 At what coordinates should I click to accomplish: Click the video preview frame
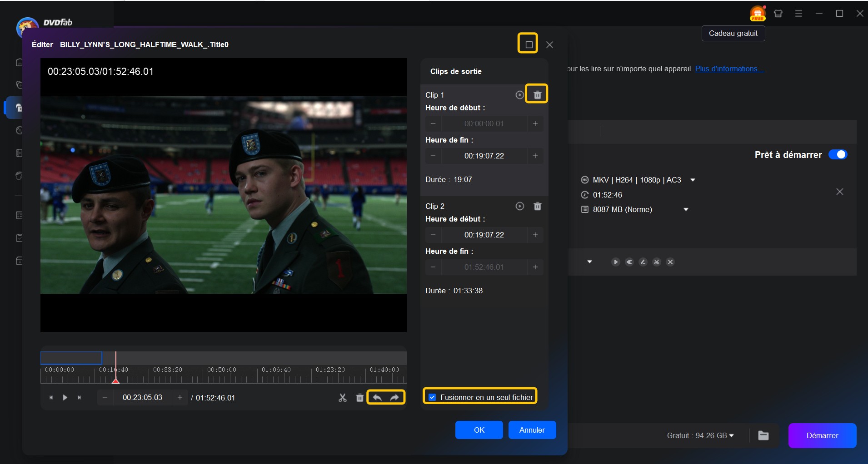(x=224, y=195)
